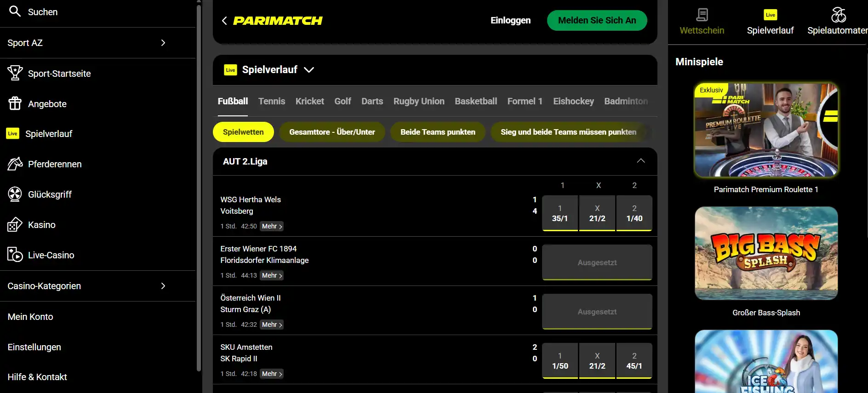
Task: Open the Glücksgriff icon
Action: coord(15,194)
